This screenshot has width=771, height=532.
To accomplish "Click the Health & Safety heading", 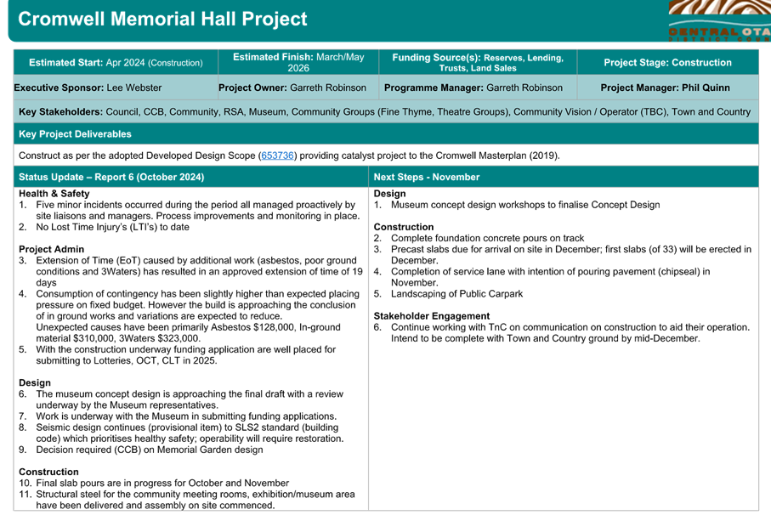I will click(54, 193).
